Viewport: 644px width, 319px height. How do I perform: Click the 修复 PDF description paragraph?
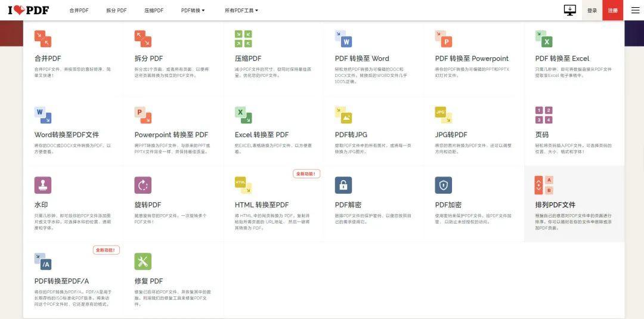172,298
